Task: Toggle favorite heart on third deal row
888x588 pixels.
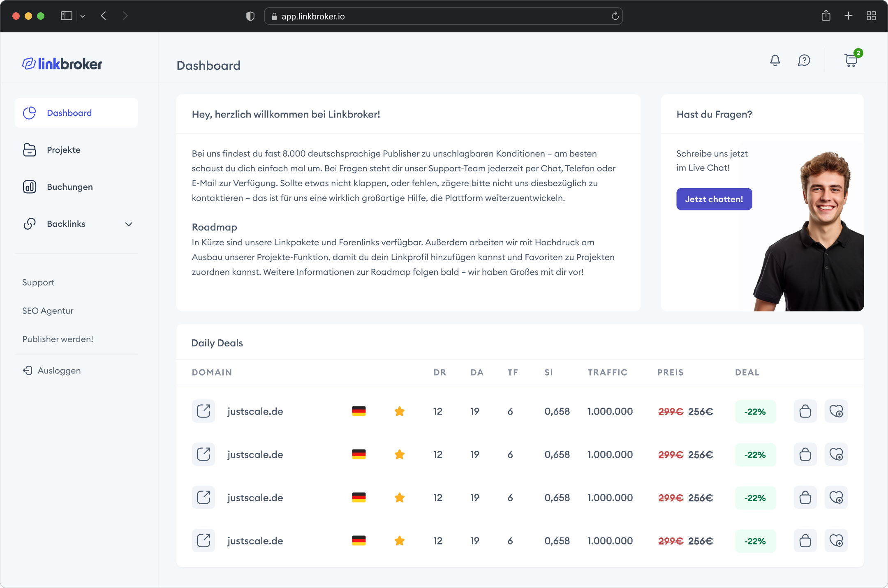Action: pos(836,498)
